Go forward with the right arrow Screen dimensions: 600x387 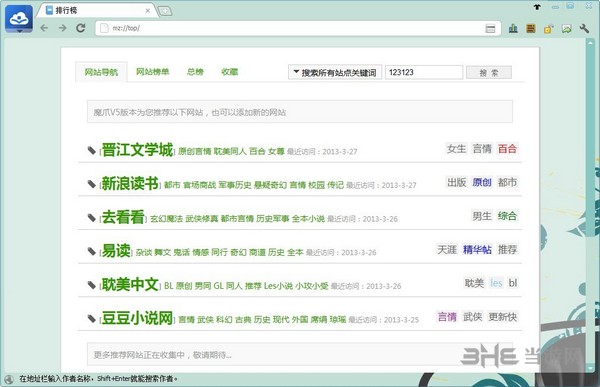tap(62, 28)
